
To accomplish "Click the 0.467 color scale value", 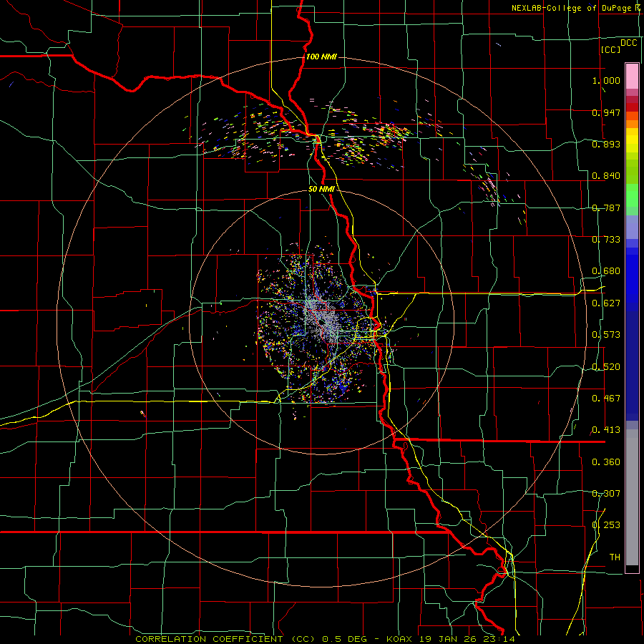I will [606, 399].
